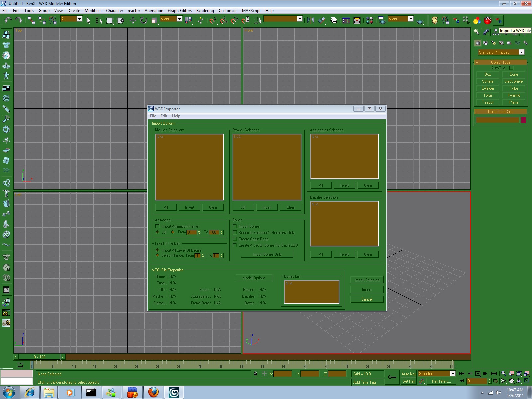
Task: Choose the Select Range radio button
Action: [x=157, y=255]
